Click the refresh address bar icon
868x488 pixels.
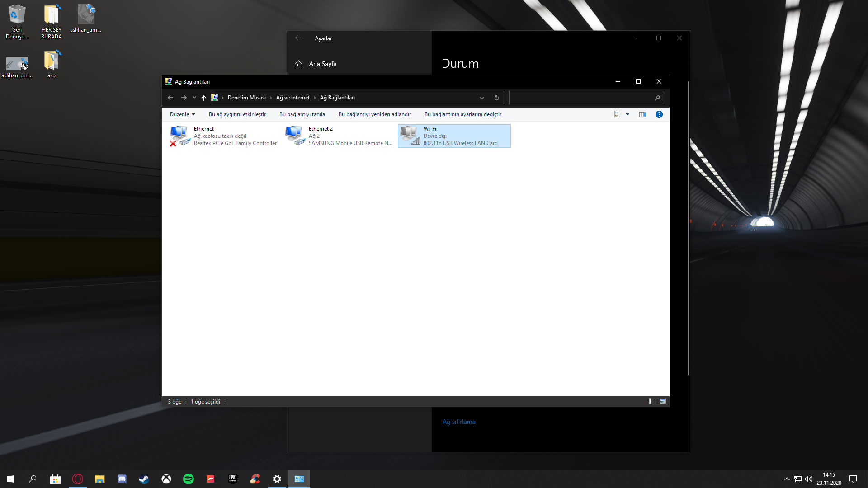pyautogui.click(x=496, y=98)
